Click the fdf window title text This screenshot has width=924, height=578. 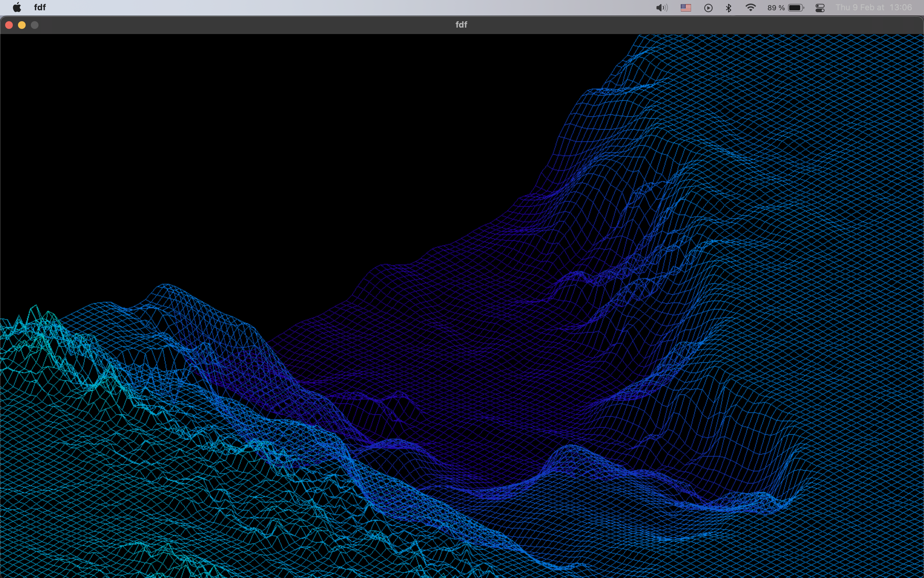[461, 25]
